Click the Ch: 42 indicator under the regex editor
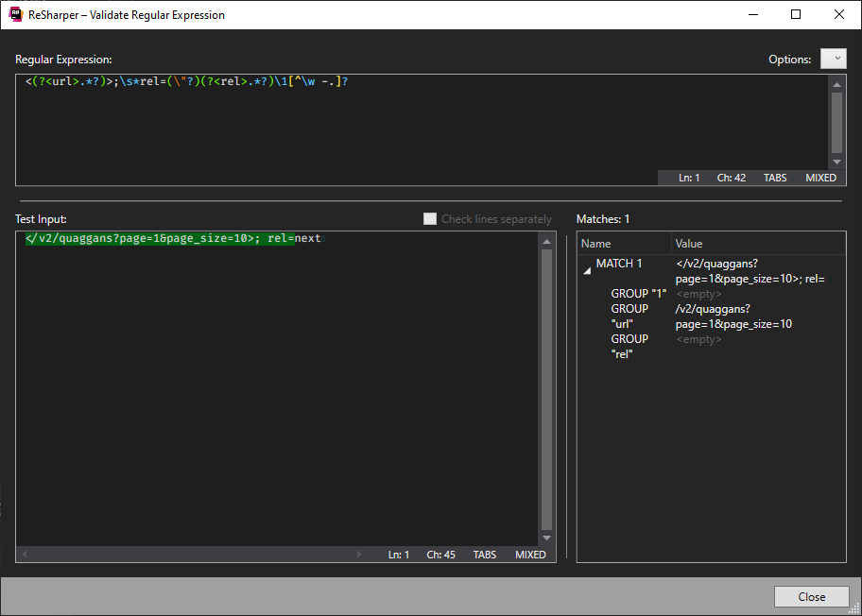Screen dimensions: 862x616 [x=731, y=177]
